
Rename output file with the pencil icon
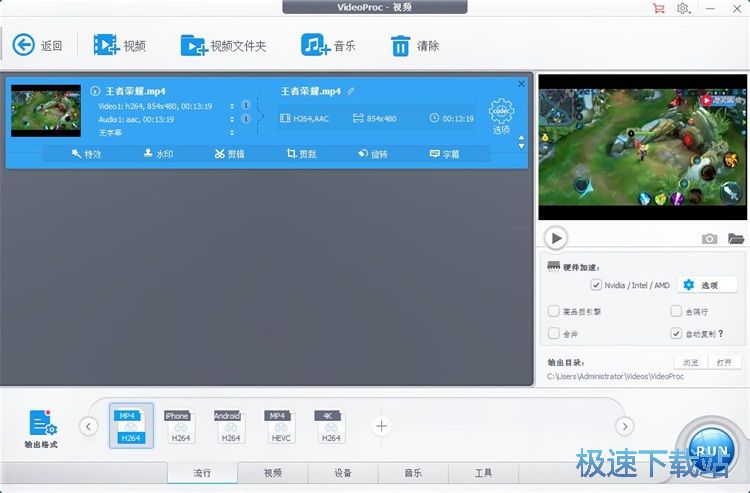351,90
